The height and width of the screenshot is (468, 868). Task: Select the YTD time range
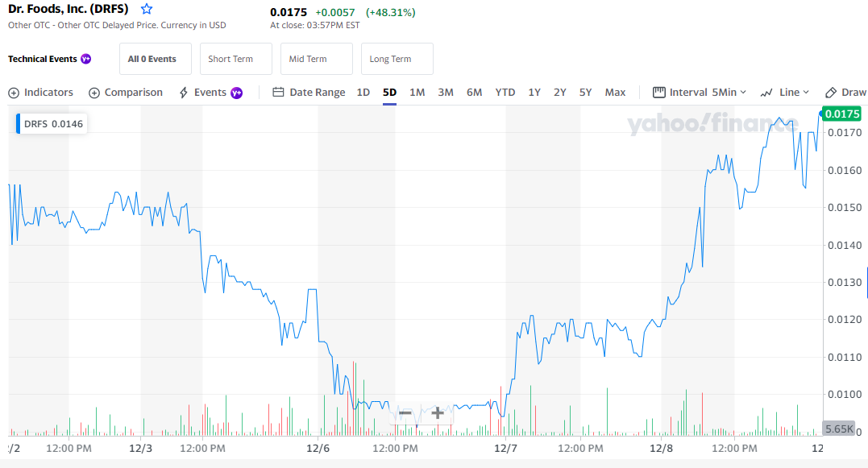pyautogui.click(x=505, y=93)
